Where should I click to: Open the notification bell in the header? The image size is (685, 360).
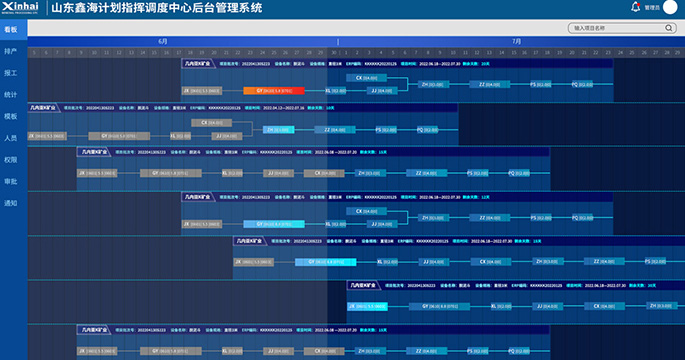[635, 7]
